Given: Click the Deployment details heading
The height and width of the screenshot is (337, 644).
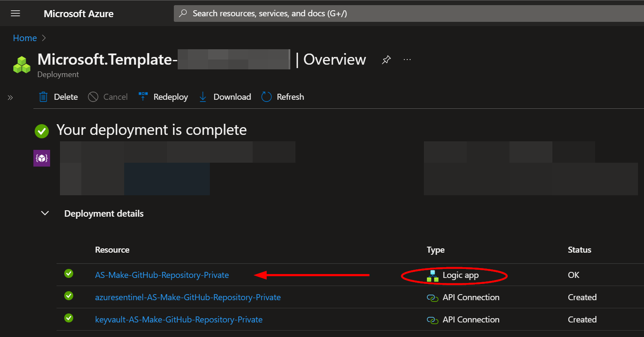Looking at the screenshot, I should click(x=104, y=213).
